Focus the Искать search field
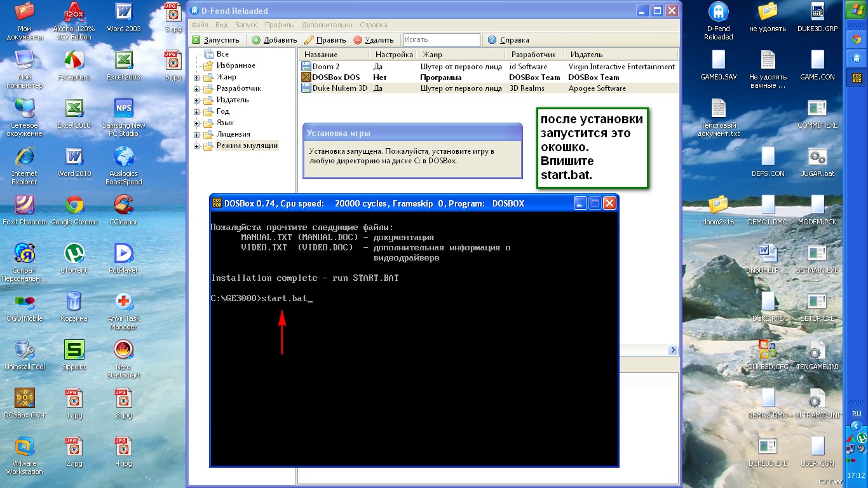This screenshot has height=488, width=868. click(x=442, y=40)
